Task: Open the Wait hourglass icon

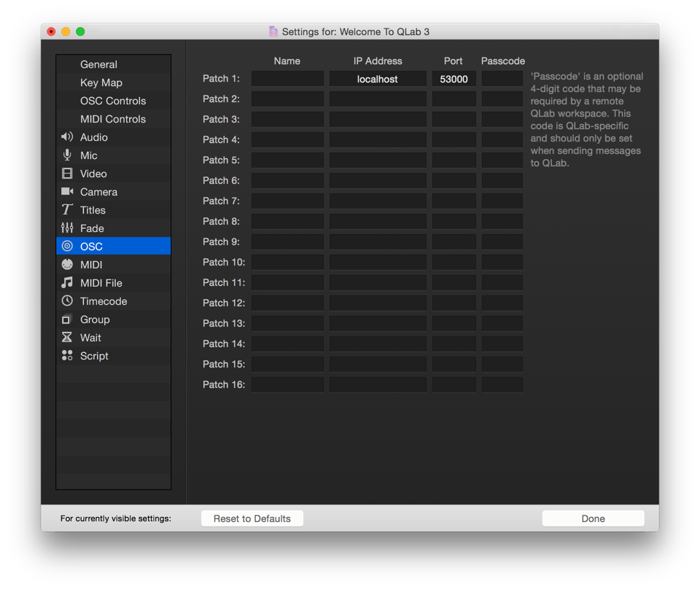Action: pos(67,338)
